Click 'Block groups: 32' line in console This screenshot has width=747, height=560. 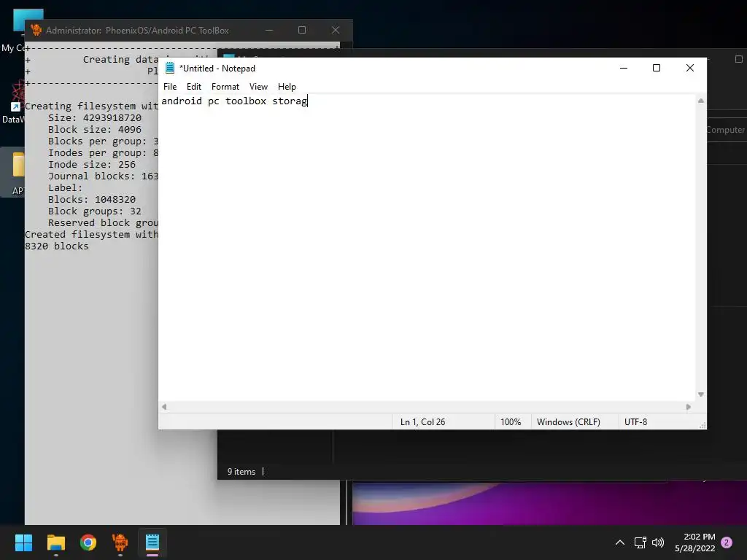point(94,211)
